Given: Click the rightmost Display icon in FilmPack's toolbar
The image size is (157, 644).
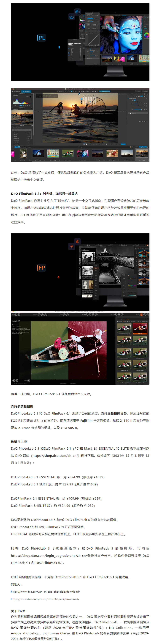Looking at the screenshot, I should (x=148, y=315).
